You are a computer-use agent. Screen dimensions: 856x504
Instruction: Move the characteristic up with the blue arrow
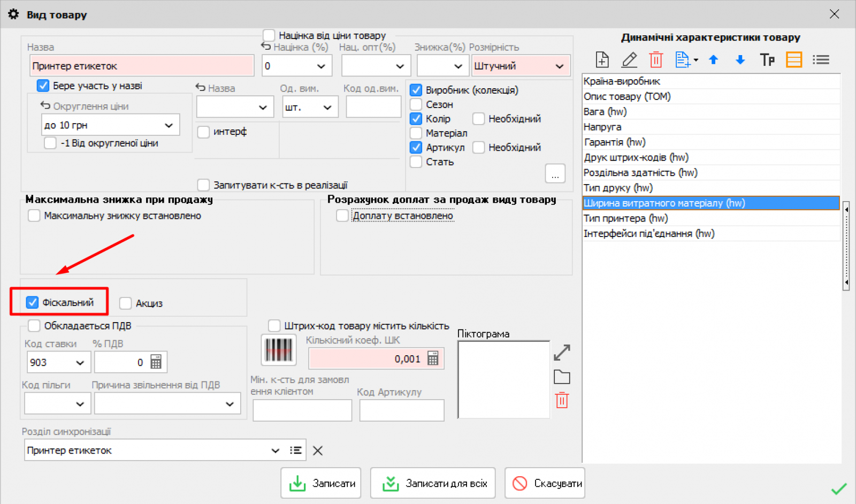click(x=713, y=60)
